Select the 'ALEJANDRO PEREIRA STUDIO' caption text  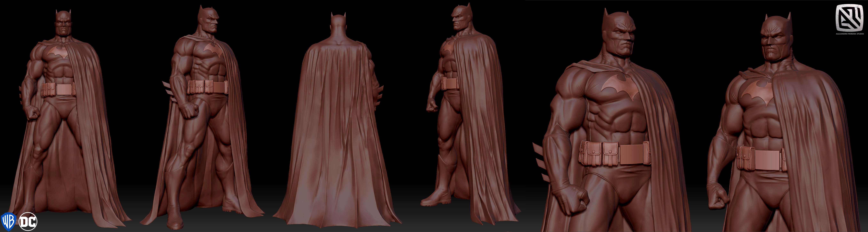[x=849, y=34]
